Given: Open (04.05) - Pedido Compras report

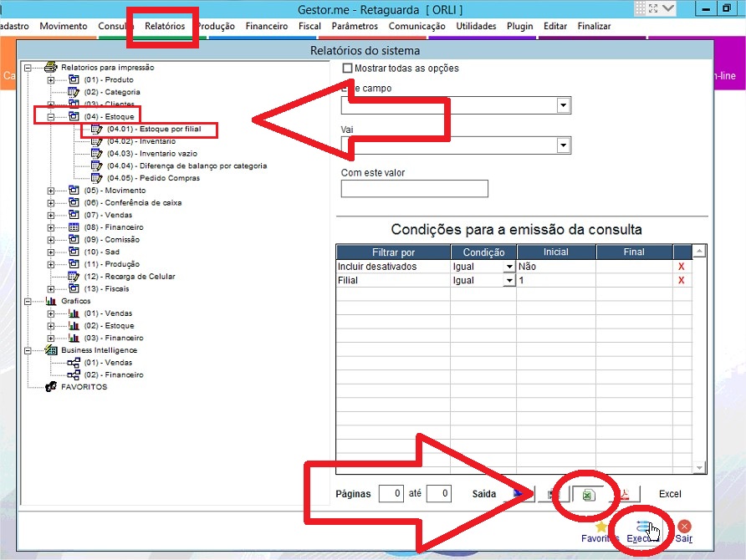Looking at the screenshot, I should (152, 178).
